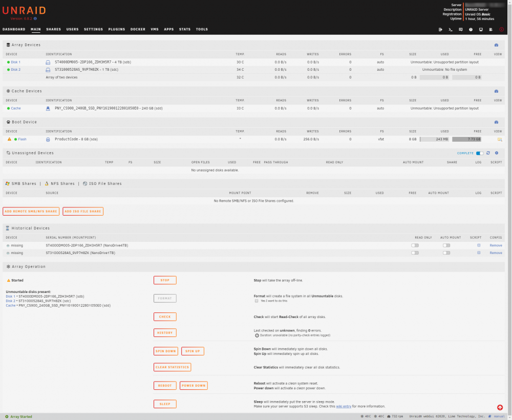Image resolution: width=512 pixels, height=420 pixels.
Task: Open the Settings menu
Action: 93,29
